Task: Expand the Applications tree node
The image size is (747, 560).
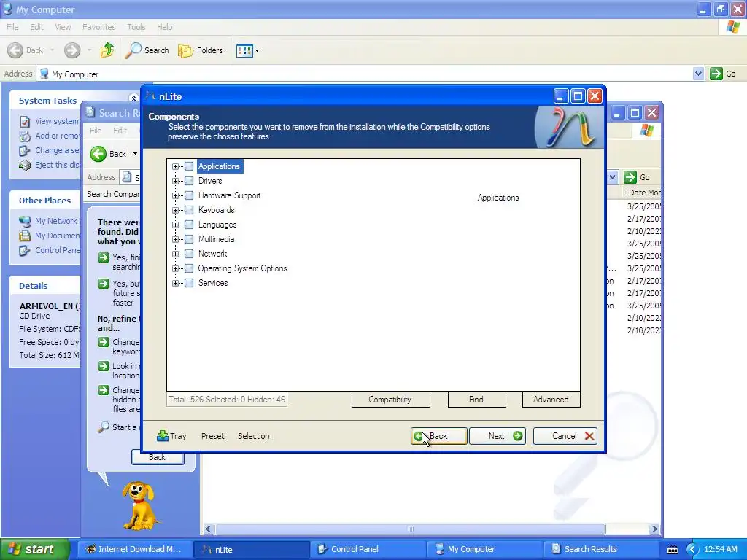Action: [x=175, y=167]
